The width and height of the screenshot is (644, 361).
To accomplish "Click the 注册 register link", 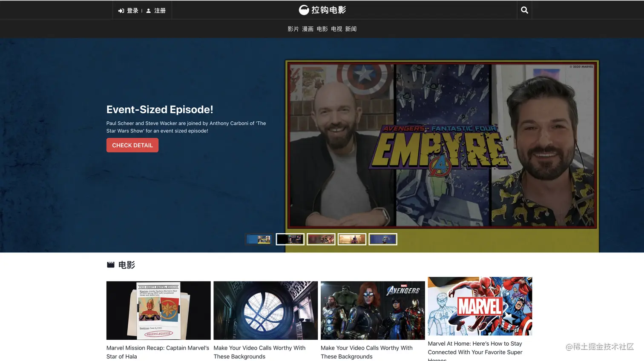I will 160,11.
